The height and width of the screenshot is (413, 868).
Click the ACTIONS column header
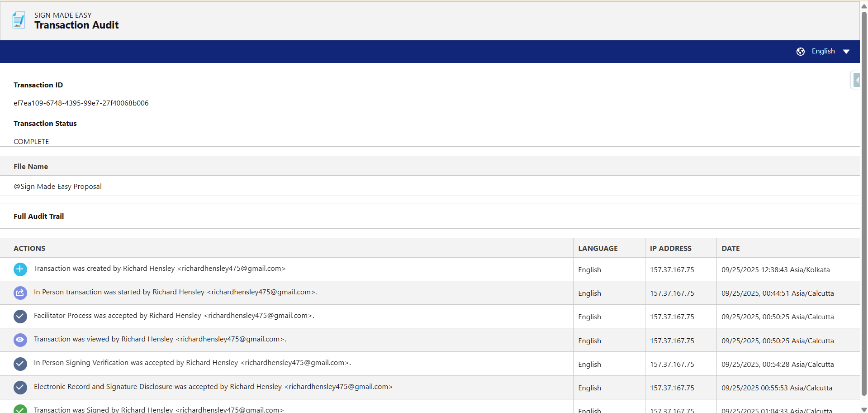tap(29, 249)
